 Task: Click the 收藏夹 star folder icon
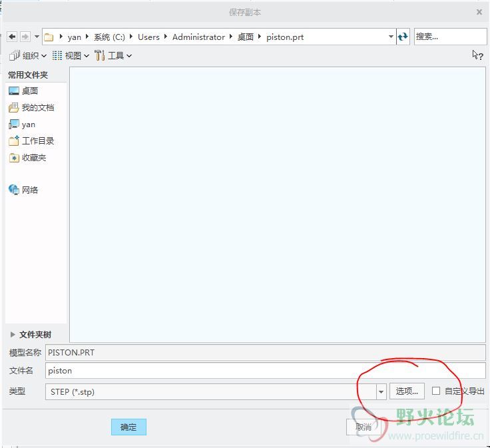pos(14,158)
